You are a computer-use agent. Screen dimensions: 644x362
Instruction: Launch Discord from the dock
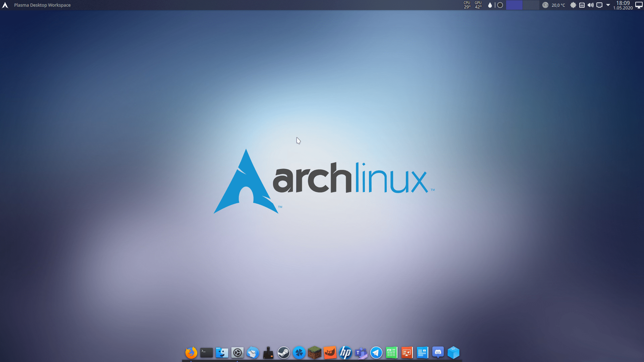[438, 353]
